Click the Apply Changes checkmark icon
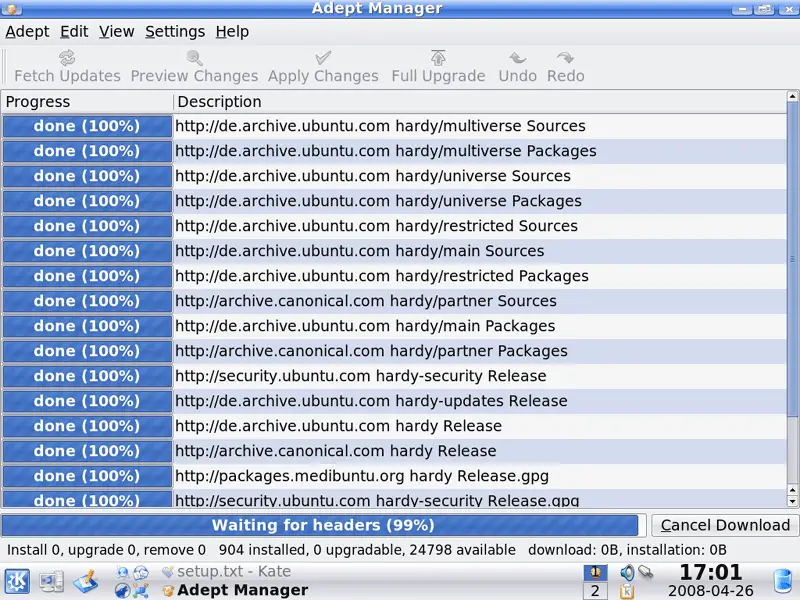The width and height of the screenshot is (800, 600). [323, 58]
